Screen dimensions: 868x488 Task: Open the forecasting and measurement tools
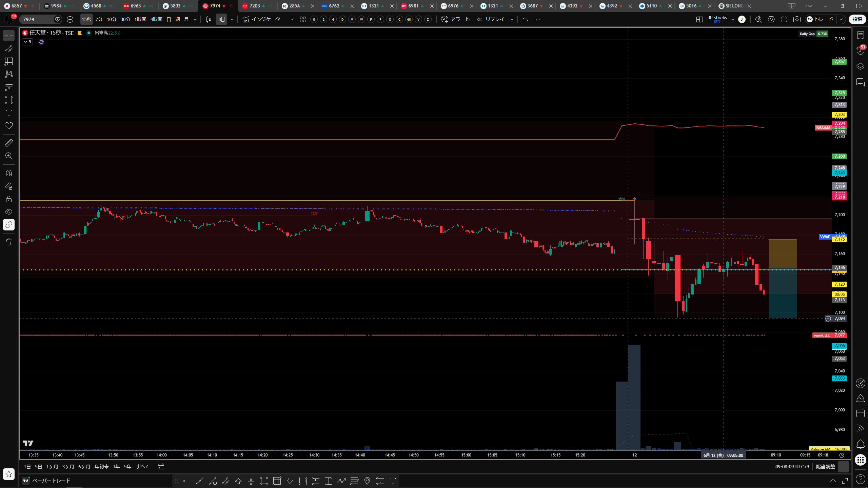pos(9,87)
